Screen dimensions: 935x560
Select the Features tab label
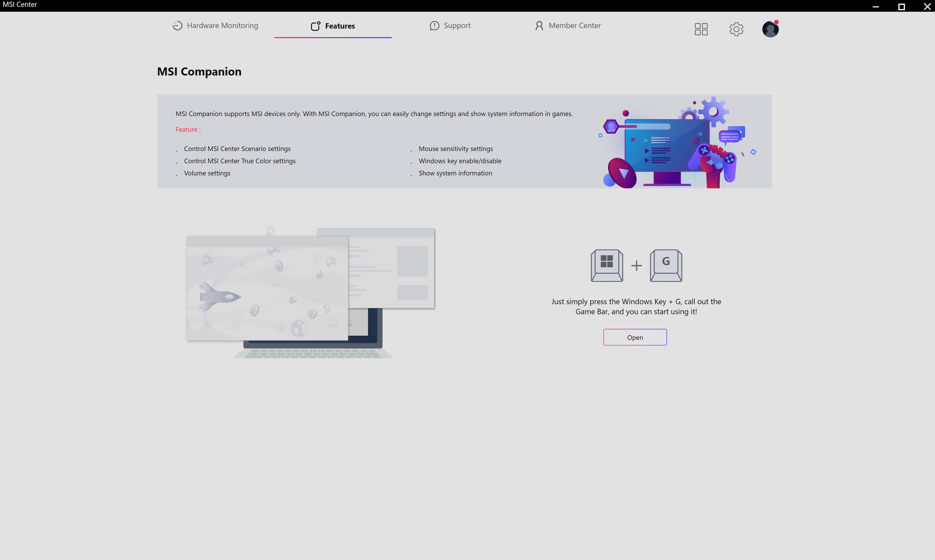(340, 26)
